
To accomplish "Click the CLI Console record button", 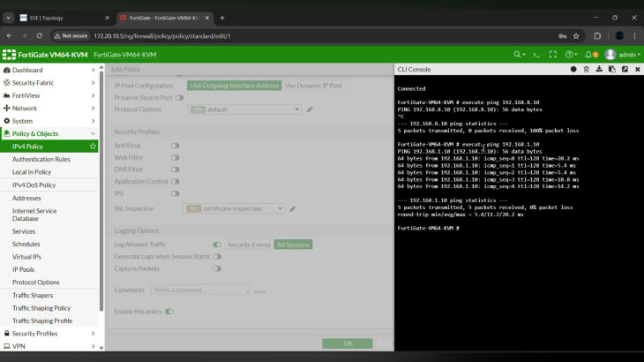I will tap(573, 70).
